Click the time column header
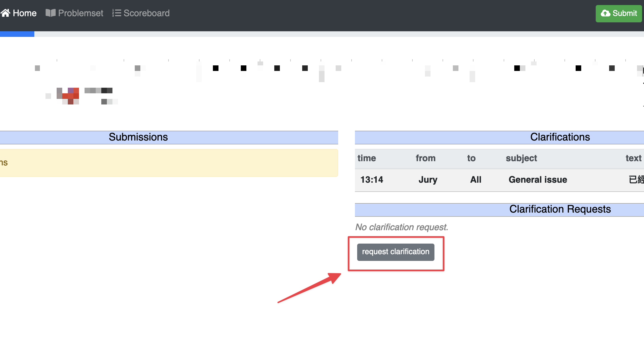Image resolution: width=644 pixels, height=338 pixels. coord(367,158)
